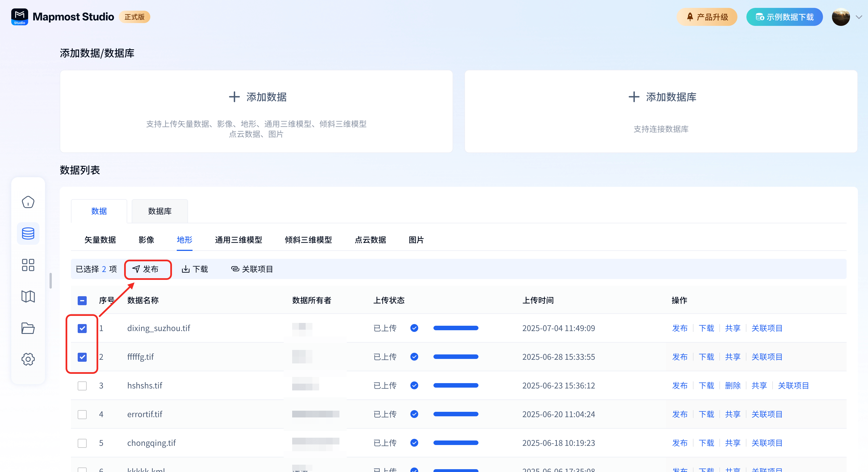The height and width of the screenshot is (472, 868).
Task: Open the home icon in sidebar
Action: click(28, 202)
